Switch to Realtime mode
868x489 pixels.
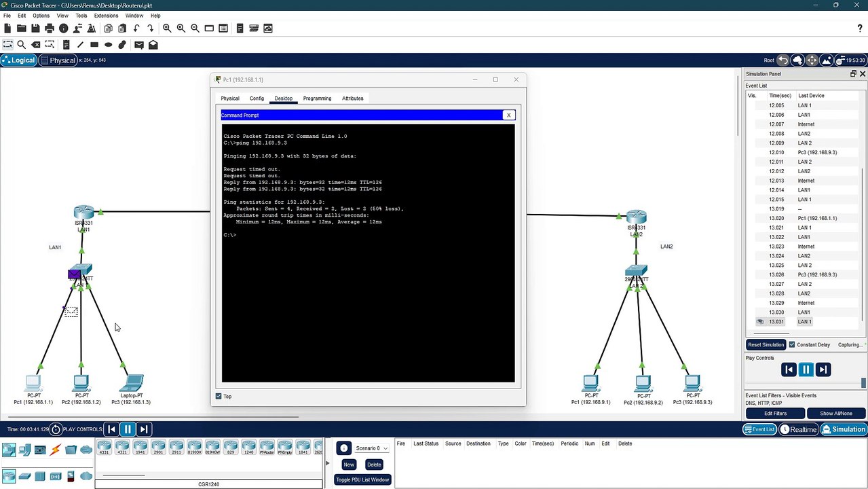[x=798, y=429]
